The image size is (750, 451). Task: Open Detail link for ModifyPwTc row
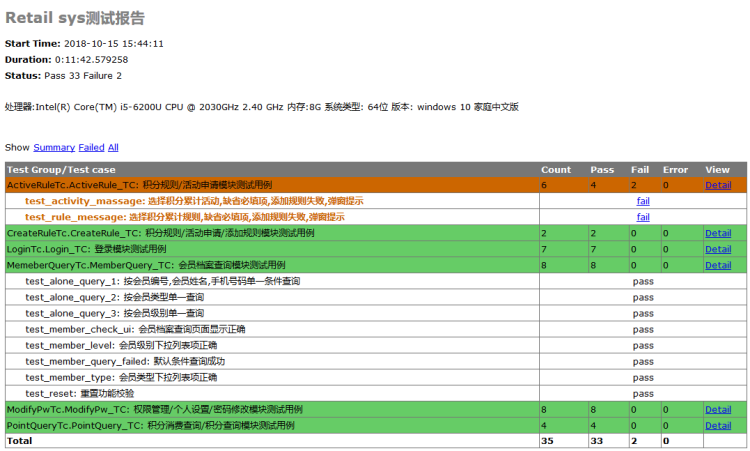[718, 410]
